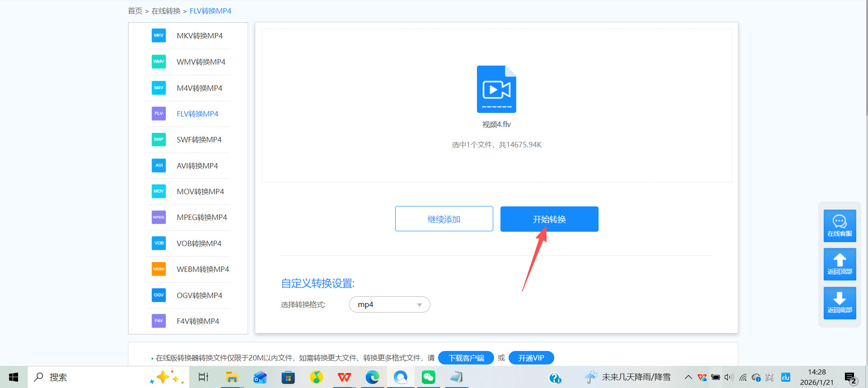
Task: Open WPS Office from taskbar
Action: (344, 377)
